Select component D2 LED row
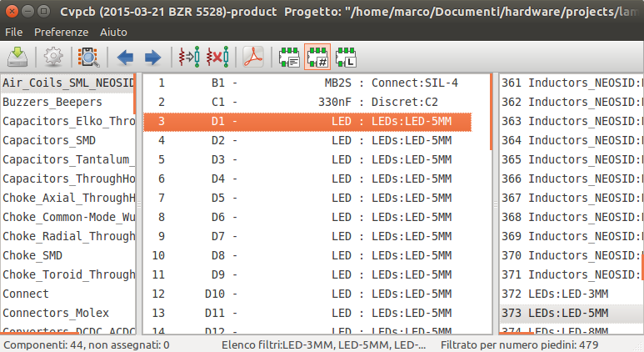 tap(307, 140)
